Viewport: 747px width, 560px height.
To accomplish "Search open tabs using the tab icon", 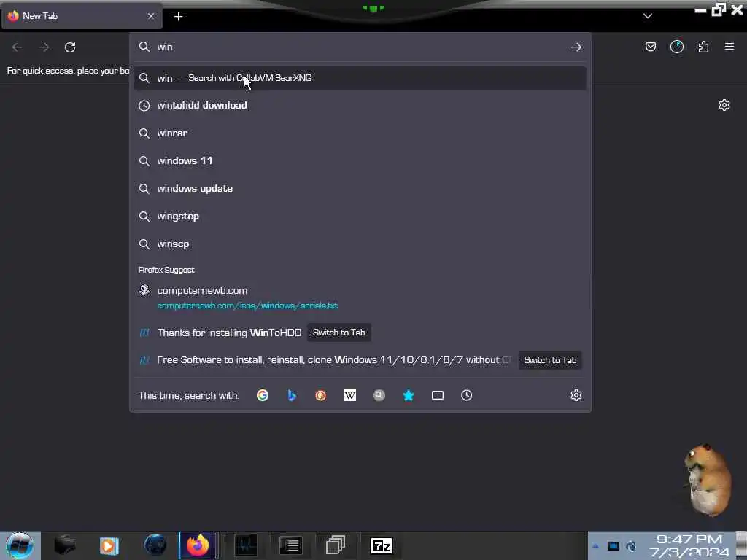I will click(438, 395).
